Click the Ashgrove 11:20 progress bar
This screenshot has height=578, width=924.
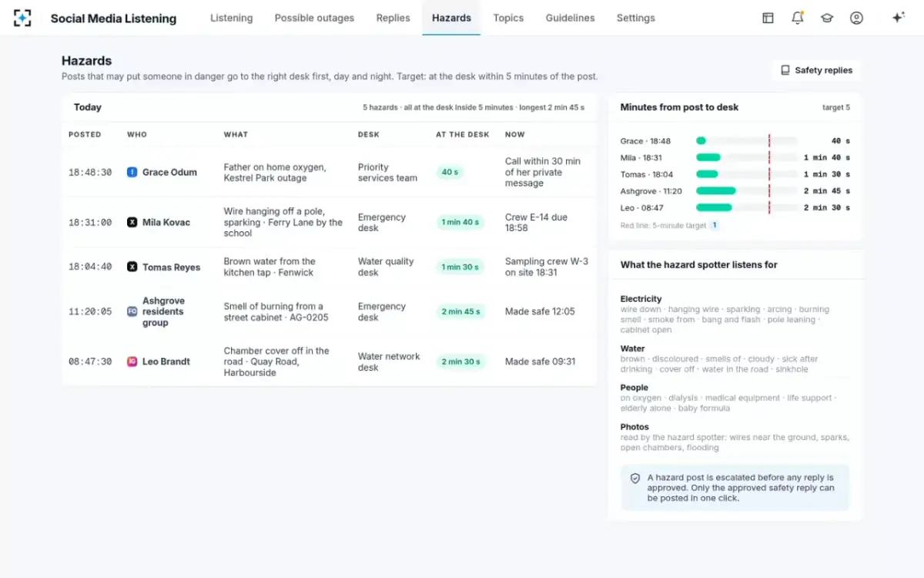tap(746, 190)
